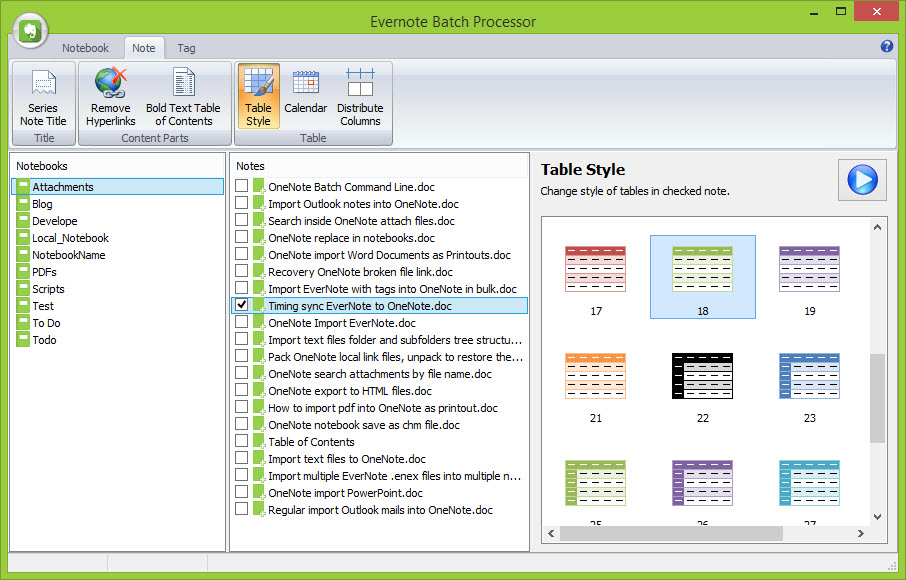Image resolution: width=906 pixels, height=580 pixels.
Task: Select the Attachments notebook
Action: pyautogui.click(x=118, y=187)
